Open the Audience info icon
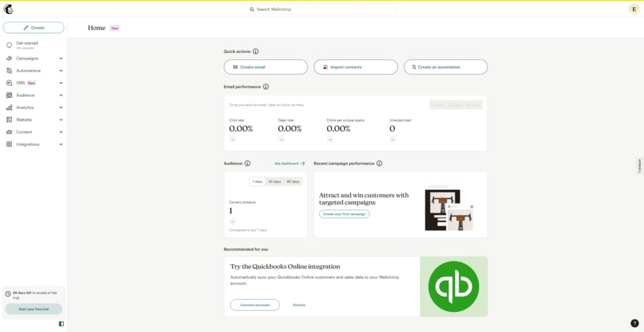Screen dimensions: 644x332 247,163
